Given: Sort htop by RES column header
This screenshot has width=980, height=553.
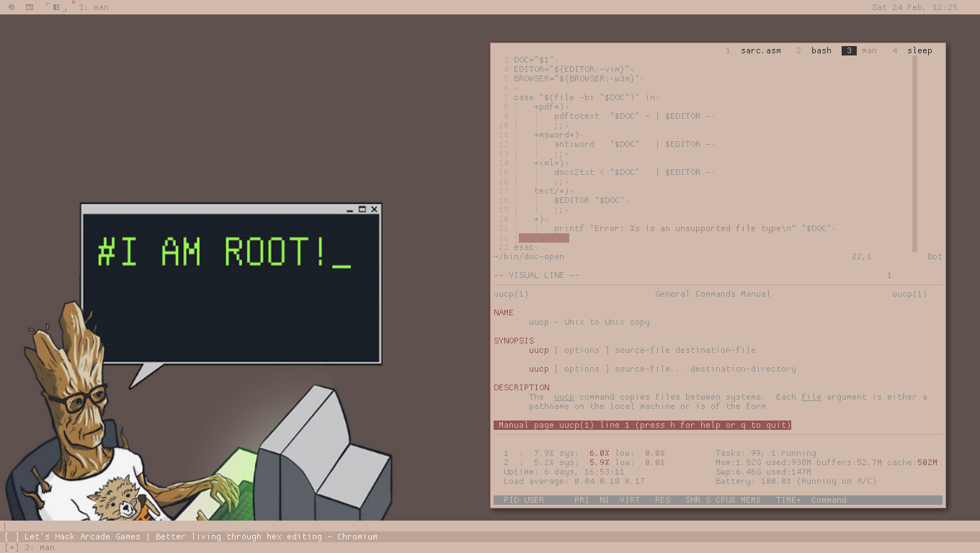Looking at the screenshot, I should [x=662, y=500].
